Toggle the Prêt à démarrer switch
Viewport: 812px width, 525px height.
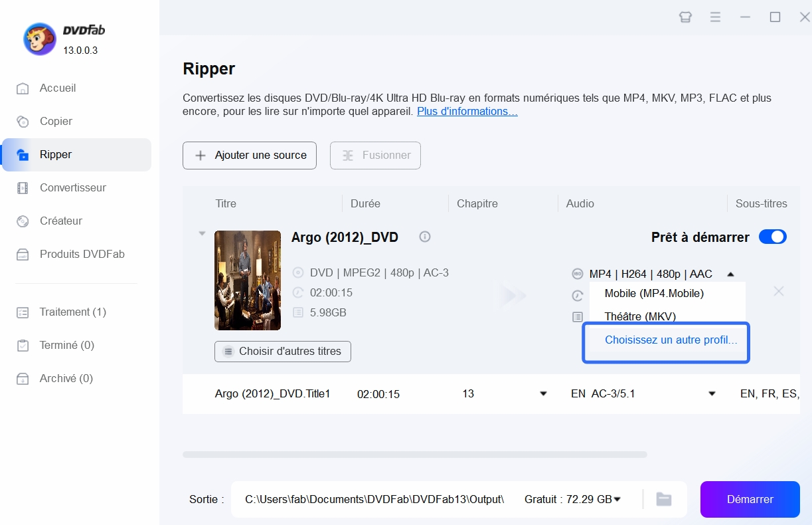point(772,237)
